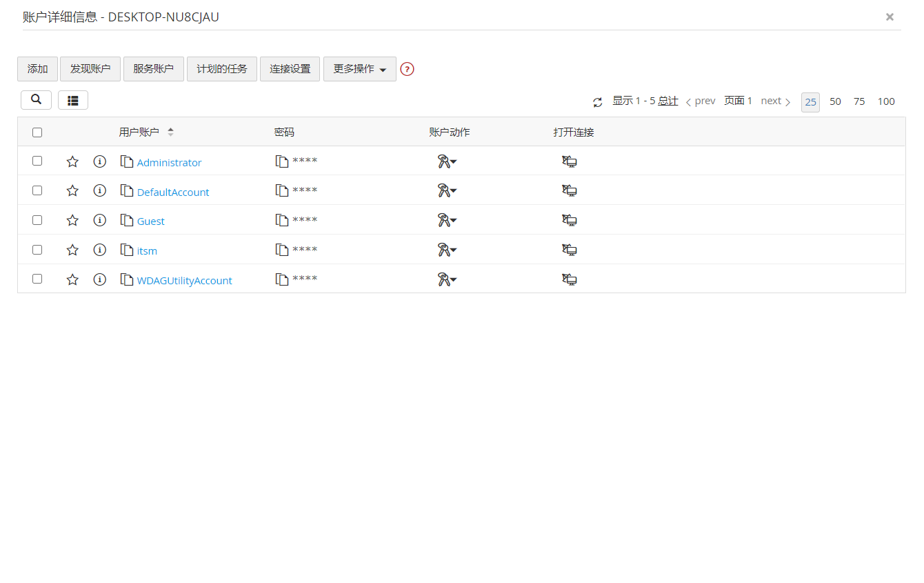924x583 pixels.
Task: Start a remote connection as itsm
Action: click(570, 250)
